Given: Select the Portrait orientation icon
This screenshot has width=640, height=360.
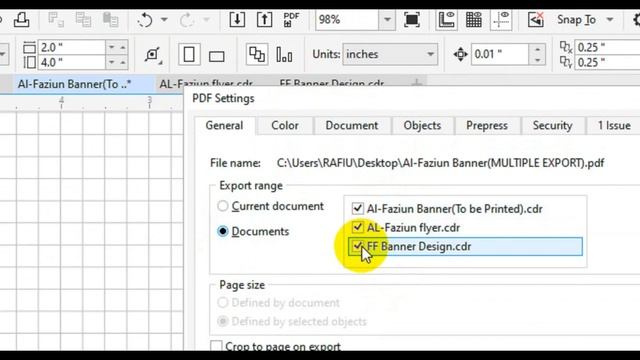Looking at the screenshot, I should 189,54.
